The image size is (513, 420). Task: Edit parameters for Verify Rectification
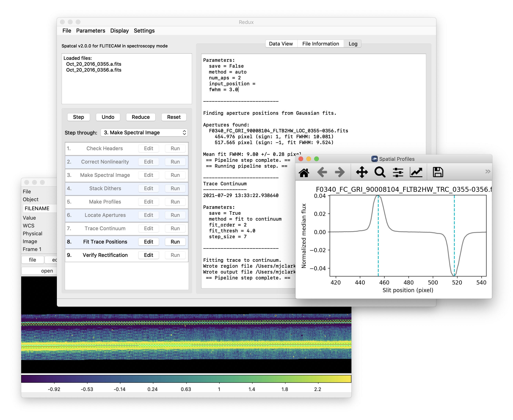tap(148, 255)
